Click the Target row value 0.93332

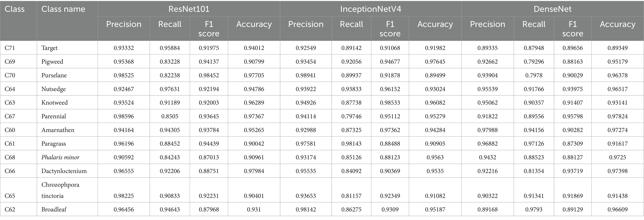(x=124, y=48)
